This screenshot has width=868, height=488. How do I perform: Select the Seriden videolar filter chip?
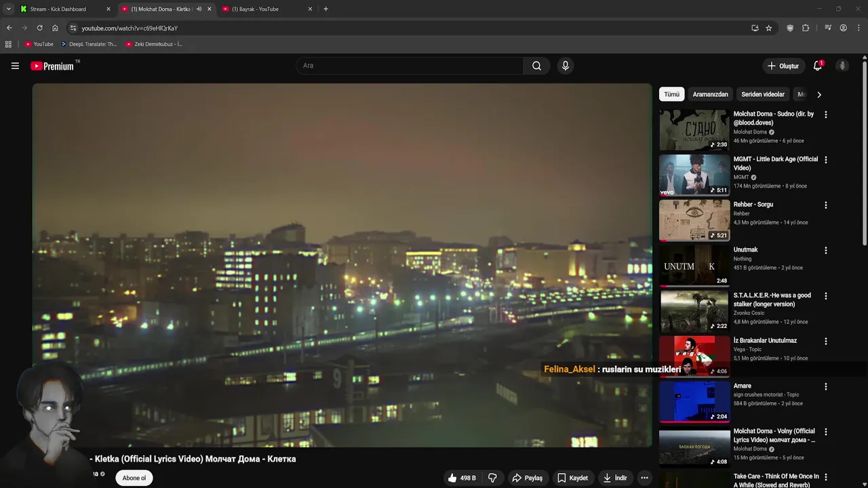pos(763,94)
